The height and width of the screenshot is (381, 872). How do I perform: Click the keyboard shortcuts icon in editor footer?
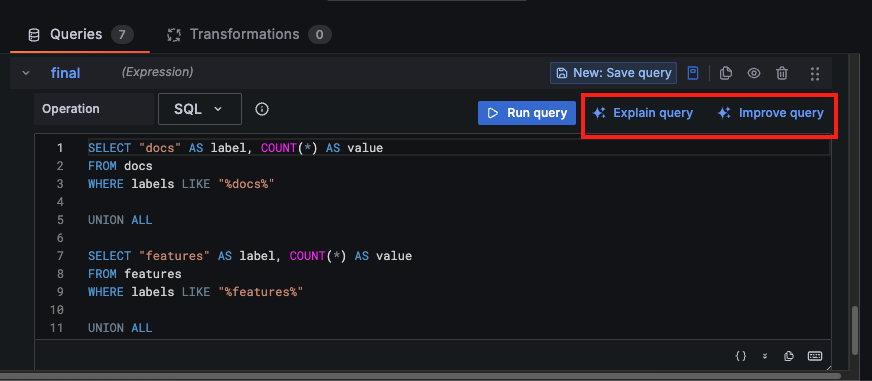[x=815, y=356]
